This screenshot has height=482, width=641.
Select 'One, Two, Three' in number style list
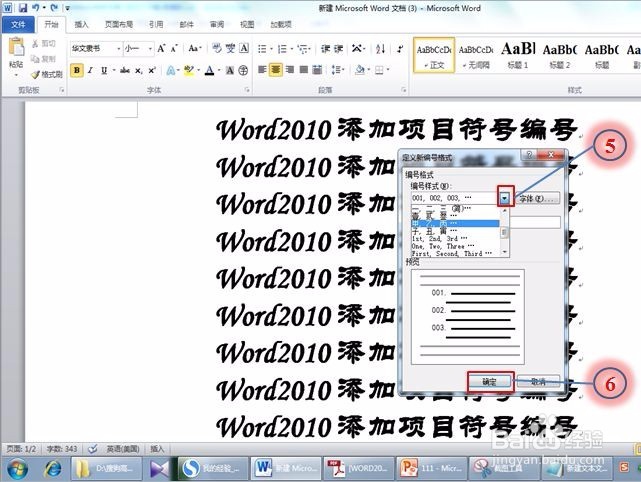tap(455, 246)
